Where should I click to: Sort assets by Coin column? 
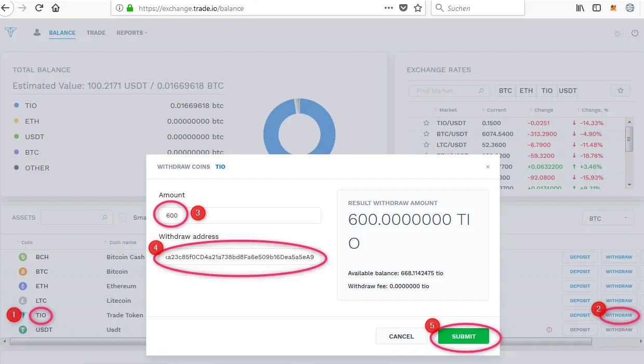click(x=24, y=242)
